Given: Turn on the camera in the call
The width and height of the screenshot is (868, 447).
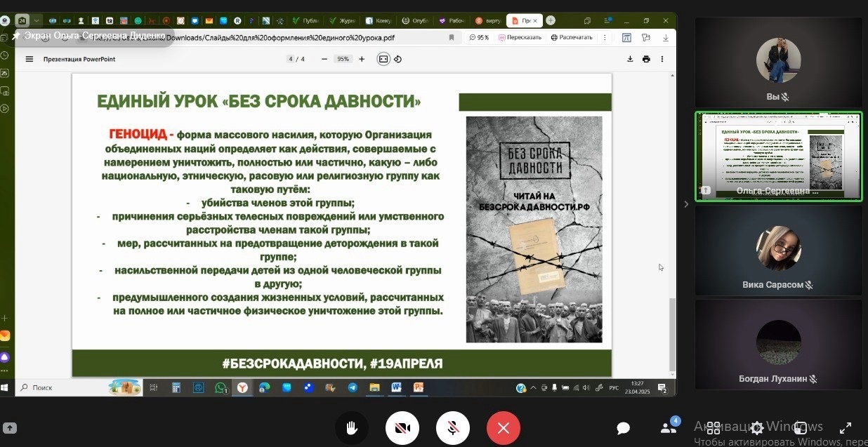Looking at the screenshot, I should 402,428.
